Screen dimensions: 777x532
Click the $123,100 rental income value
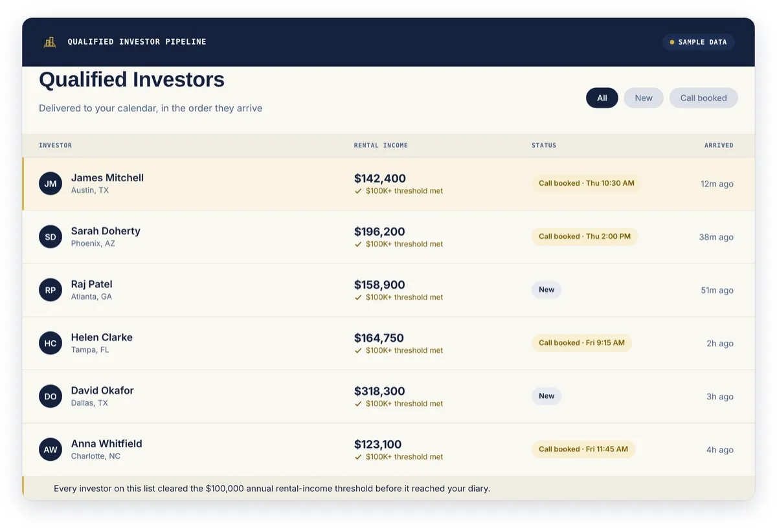pos(378,444)
